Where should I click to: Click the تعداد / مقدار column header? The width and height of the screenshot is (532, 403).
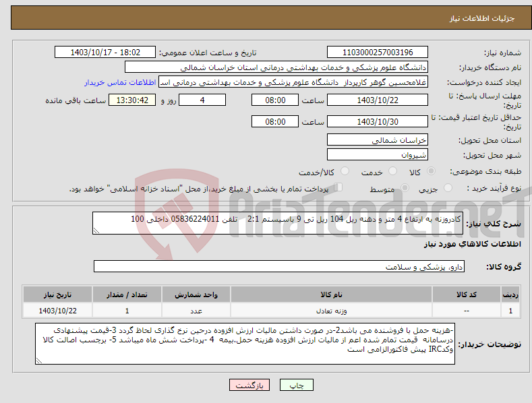127,294
